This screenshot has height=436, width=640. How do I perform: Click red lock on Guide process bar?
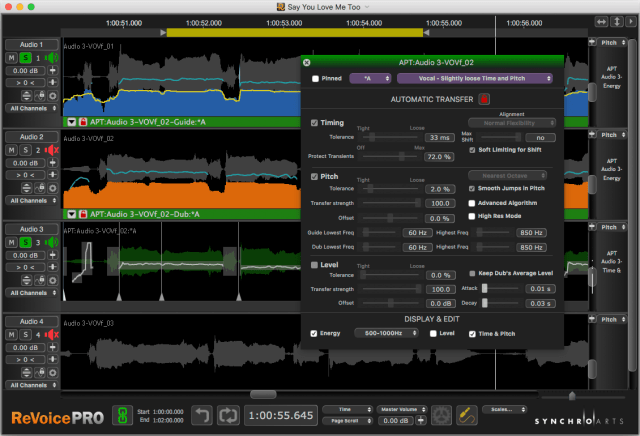tap(83, 122)
